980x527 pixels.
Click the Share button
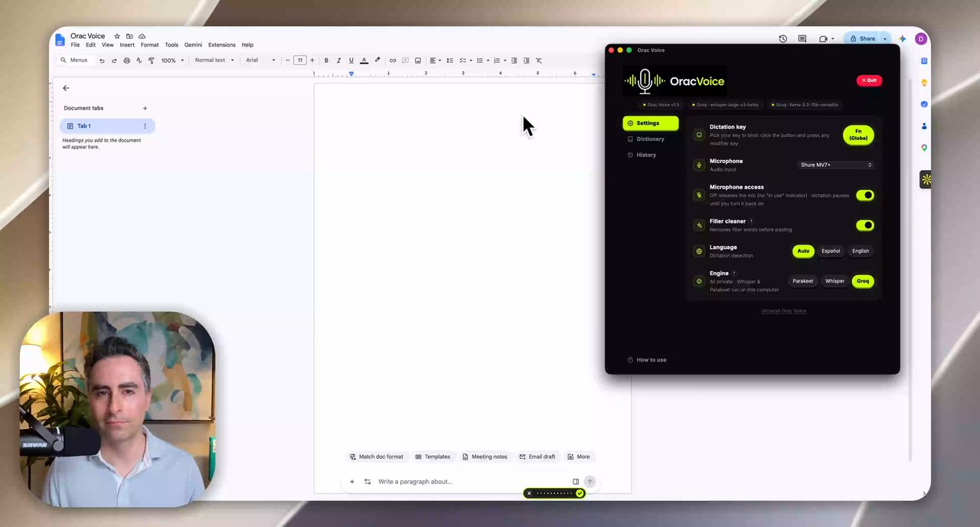click(x=862, y=38)
